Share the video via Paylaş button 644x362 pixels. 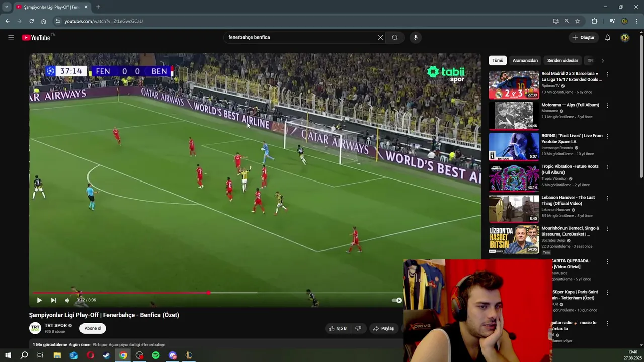point(383,328)
